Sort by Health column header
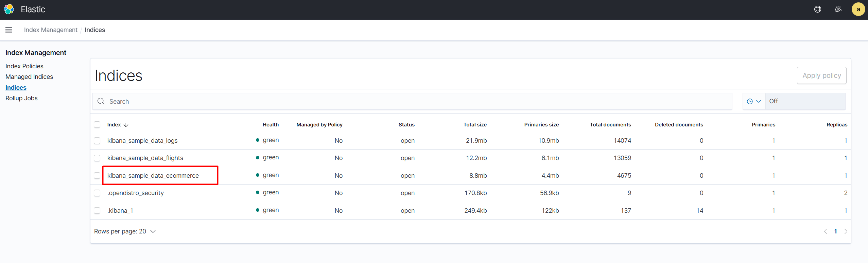 coord(271,125)
